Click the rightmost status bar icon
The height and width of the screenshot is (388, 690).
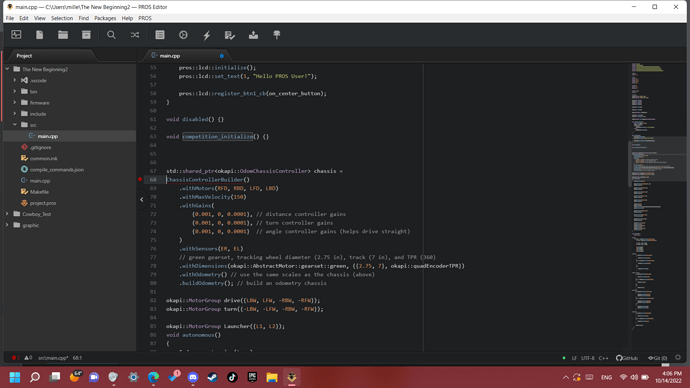click(x=678, y=358)
